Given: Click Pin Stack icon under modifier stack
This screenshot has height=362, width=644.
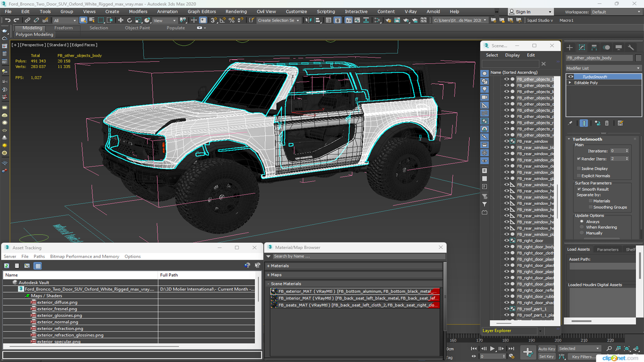Looking at the screenshot, I should 570,123.
